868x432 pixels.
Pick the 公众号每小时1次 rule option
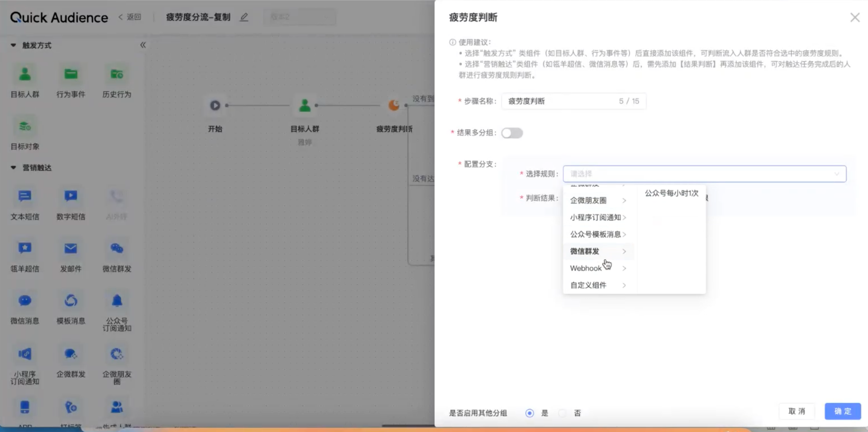(672, 193)
